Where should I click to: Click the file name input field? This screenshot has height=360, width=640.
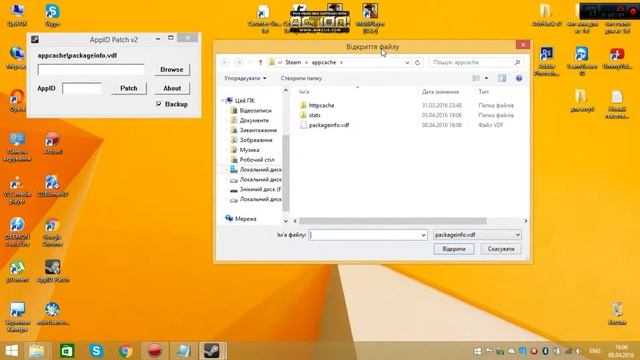tap(364, 235)
